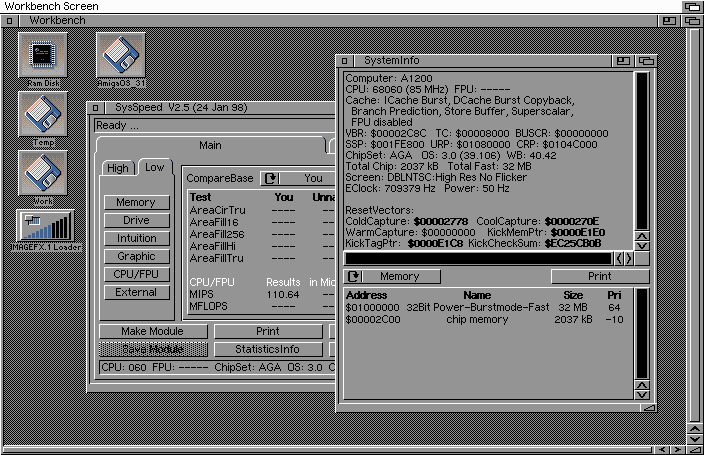Click the Print button in SystemInfo

[600, 276]
